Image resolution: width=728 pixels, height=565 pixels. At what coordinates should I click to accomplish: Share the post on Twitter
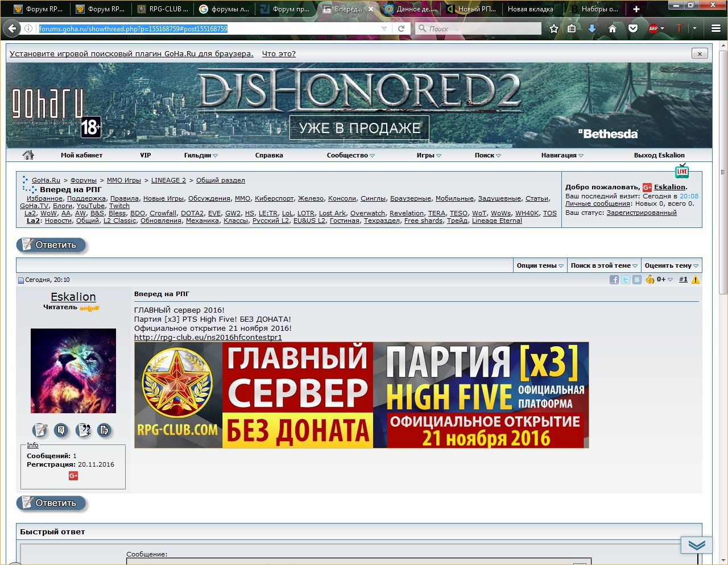[626, 280]
